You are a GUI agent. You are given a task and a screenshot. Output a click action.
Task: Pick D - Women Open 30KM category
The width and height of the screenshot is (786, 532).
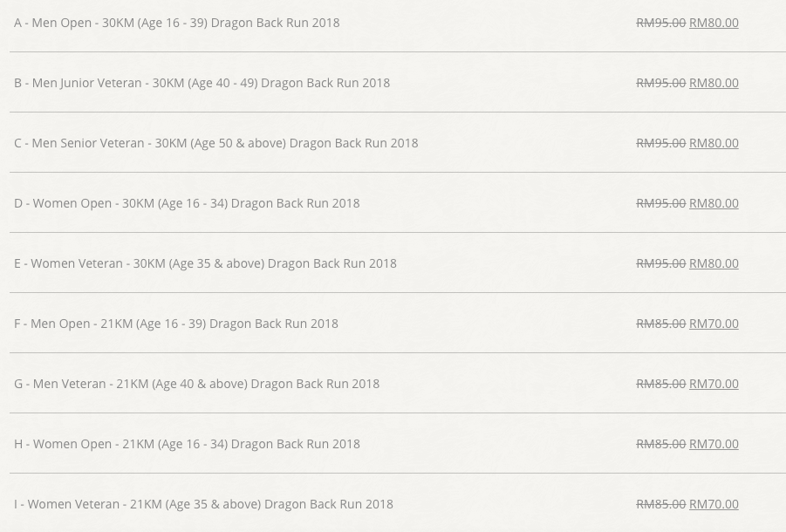[x=187, y=203]
